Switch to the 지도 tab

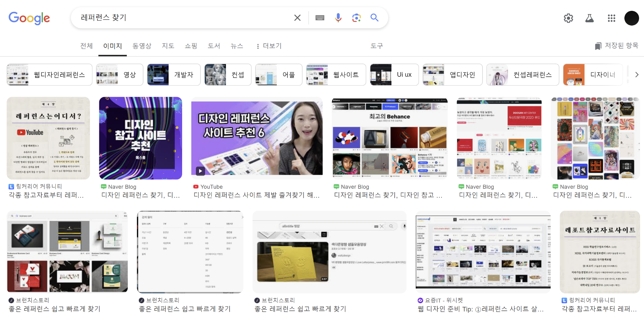tap(168, 46)
